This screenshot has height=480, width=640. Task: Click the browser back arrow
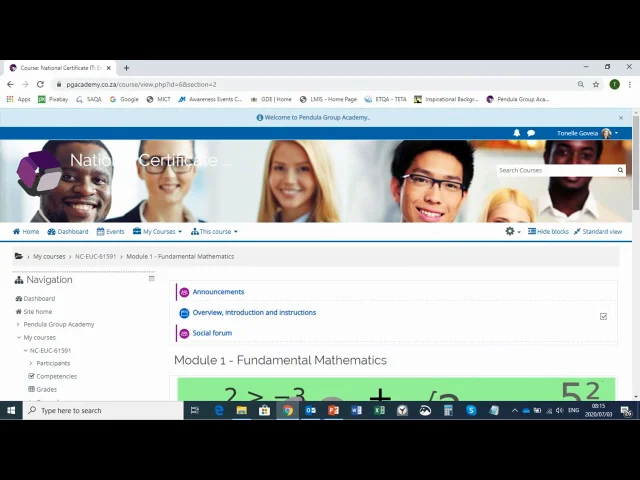(x=10, y=84)
